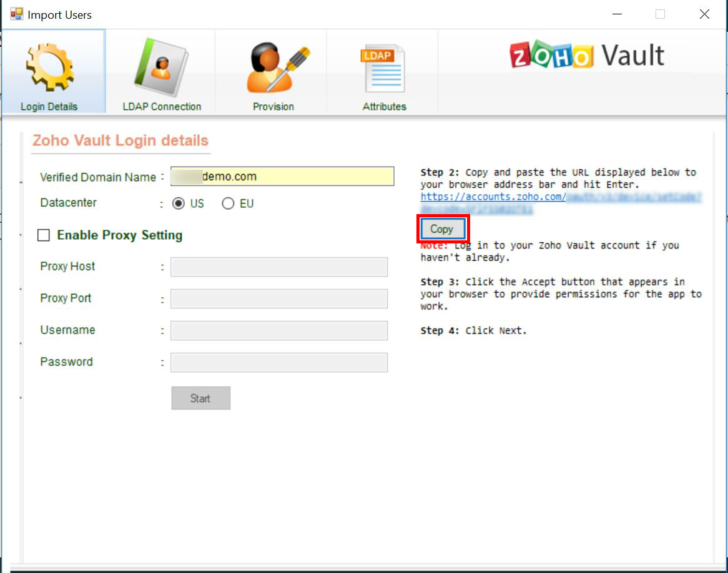Select the EU datacenter radio button
The width and height of the screenshot is (728, 573).
pyautogui.click(x=227, y=203)
